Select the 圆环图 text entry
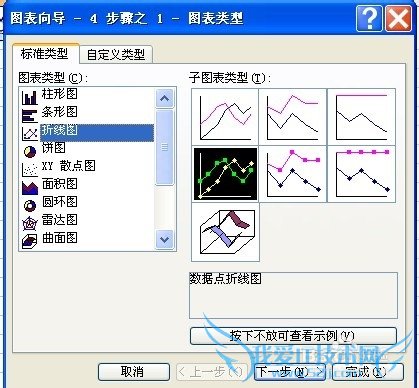 click(x=60, y=202)
